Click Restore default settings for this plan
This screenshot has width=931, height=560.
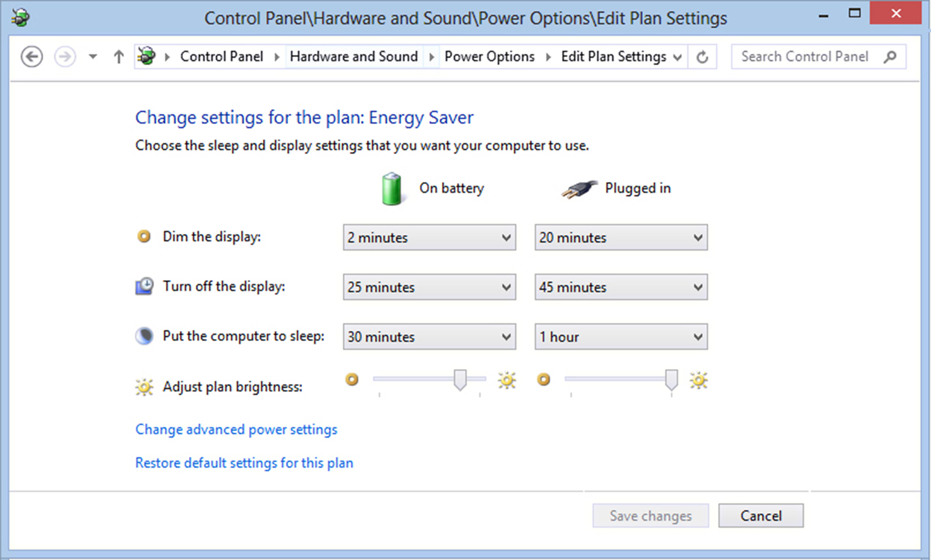(x=244, y=463)
